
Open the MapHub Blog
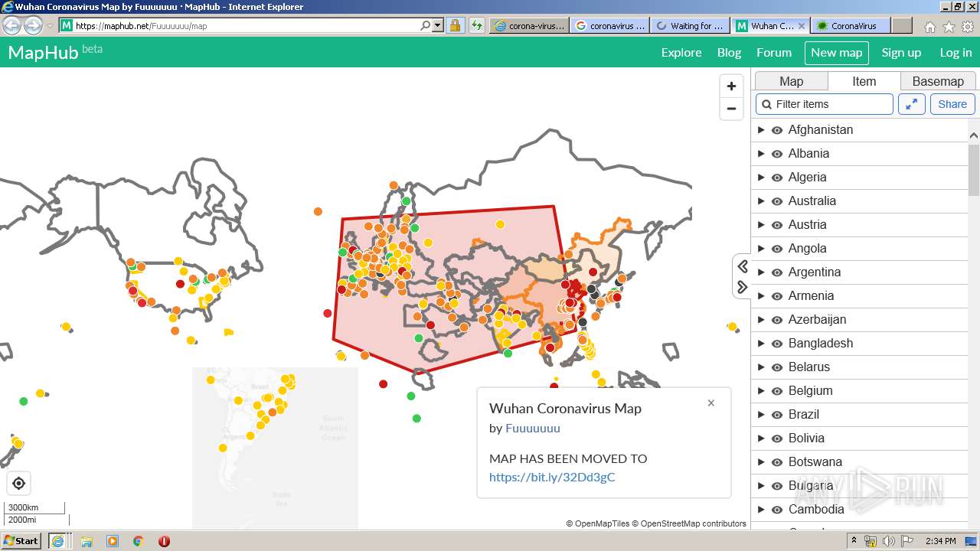(729, 53)
